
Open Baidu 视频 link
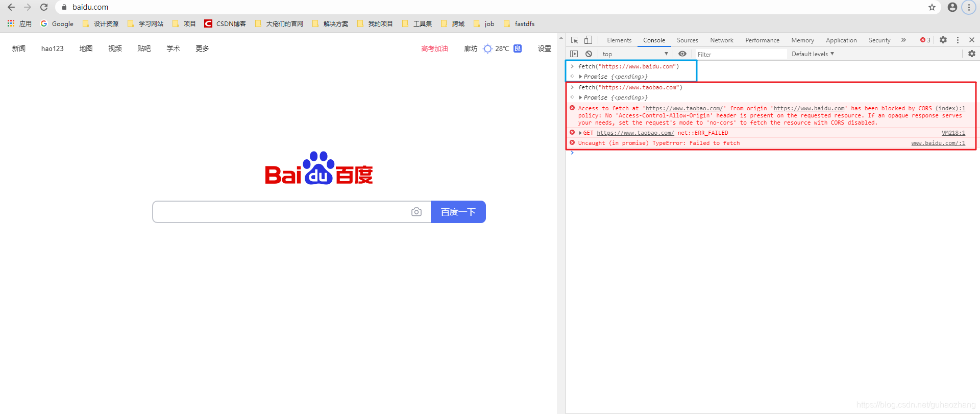(x=115, y=48)
